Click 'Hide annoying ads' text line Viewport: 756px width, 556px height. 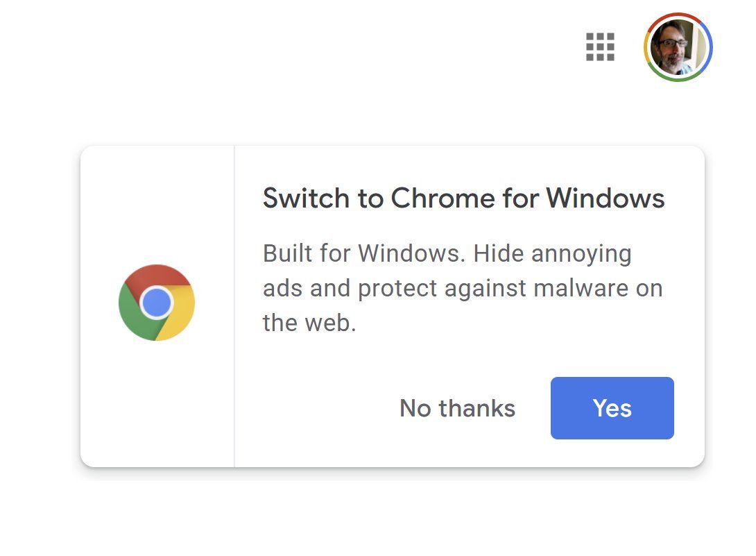(x=552, y=253)
